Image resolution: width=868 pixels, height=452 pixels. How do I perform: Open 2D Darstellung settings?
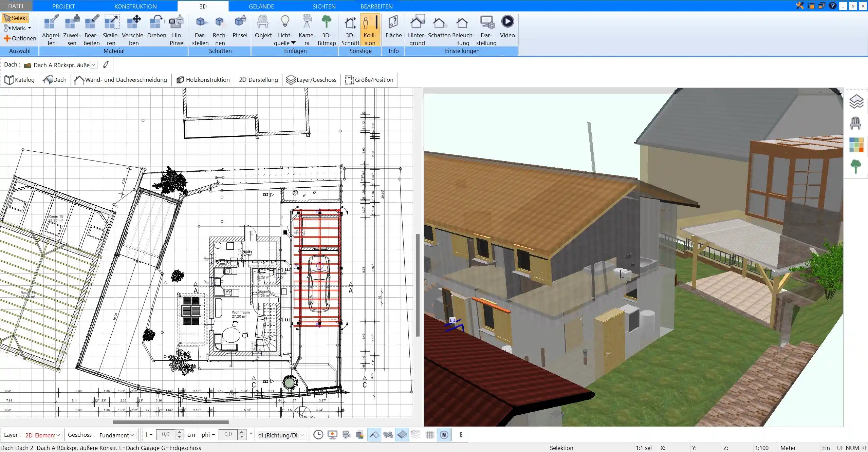(x=258, y=80)
